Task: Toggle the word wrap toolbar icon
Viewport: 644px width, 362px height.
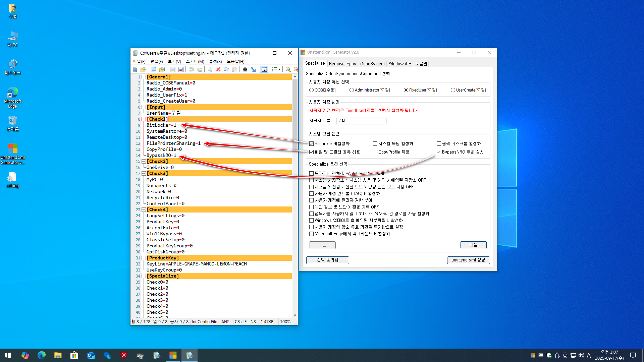Action: 264,69
